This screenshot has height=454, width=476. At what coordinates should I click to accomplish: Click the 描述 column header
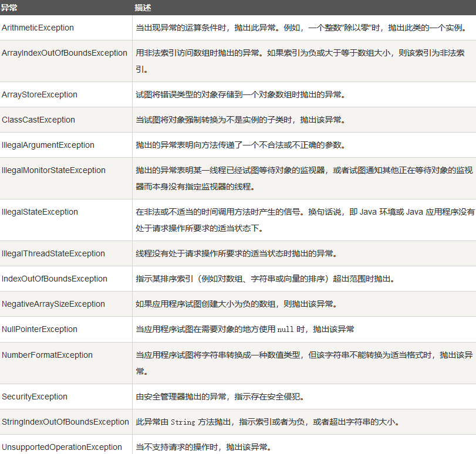(143, 7)
